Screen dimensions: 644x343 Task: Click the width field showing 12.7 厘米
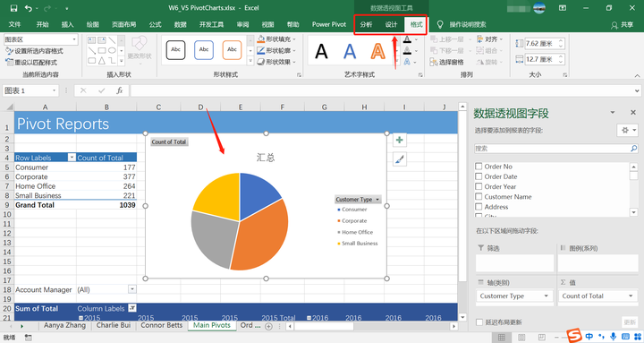pyautogui.click(x=540, y=59)
